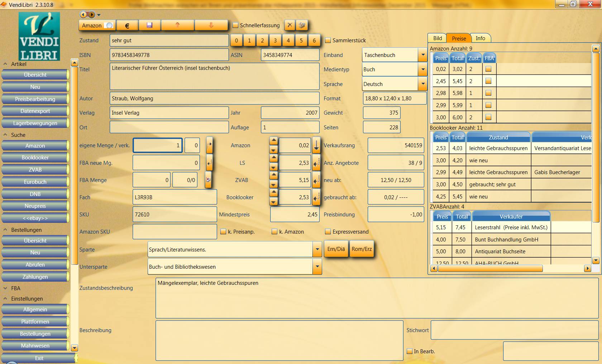
Task: Switch to the Info tab
Action: pyautogui.click(x=481, y=38)
